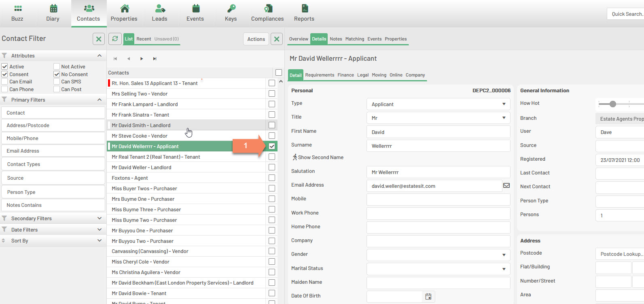Open the Title dropdown

(438, 118)
